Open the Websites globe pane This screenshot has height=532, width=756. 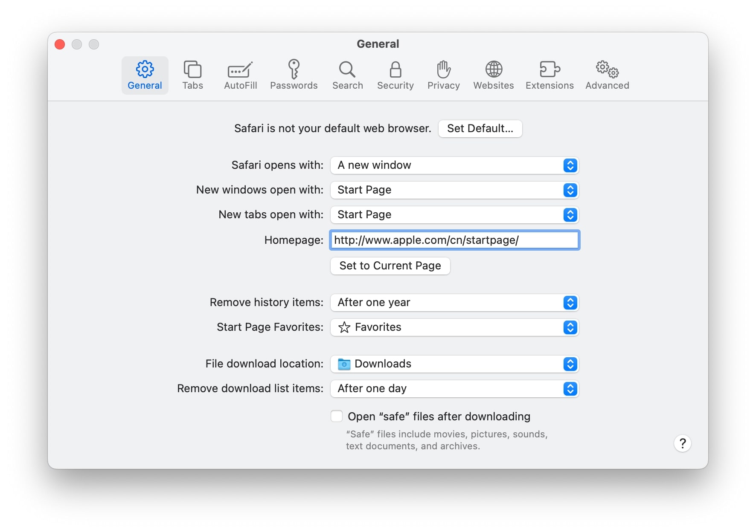493,75
